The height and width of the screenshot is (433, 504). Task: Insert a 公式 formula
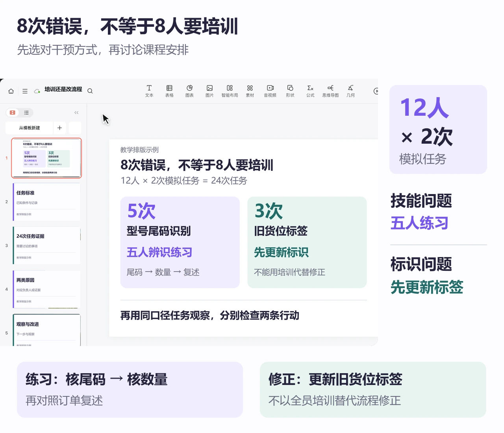310,91
